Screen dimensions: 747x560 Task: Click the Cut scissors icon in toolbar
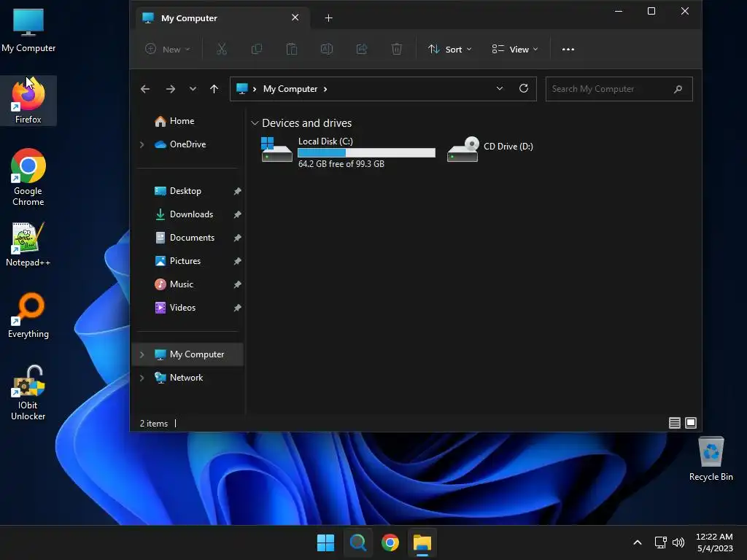pyautogui.click(x=222, y=49)
